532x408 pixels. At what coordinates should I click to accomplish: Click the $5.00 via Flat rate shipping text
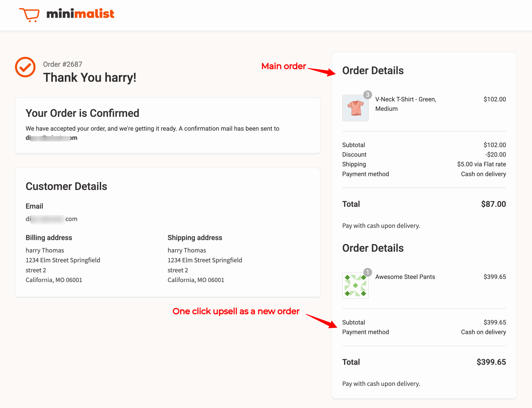tap(481, 164)
